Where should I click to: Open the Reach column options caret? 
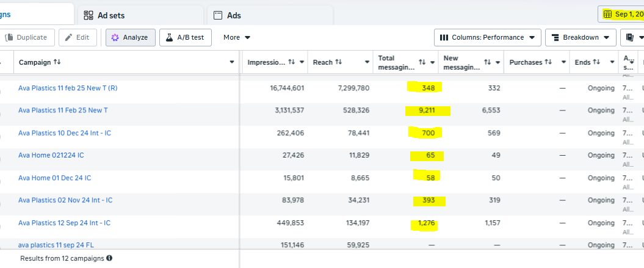click(367, 62)
